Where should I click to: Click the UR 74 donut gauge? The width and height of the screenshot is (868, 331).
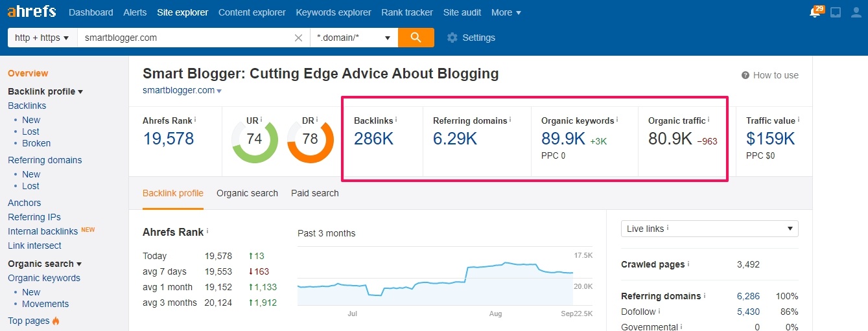coord(255,139)
